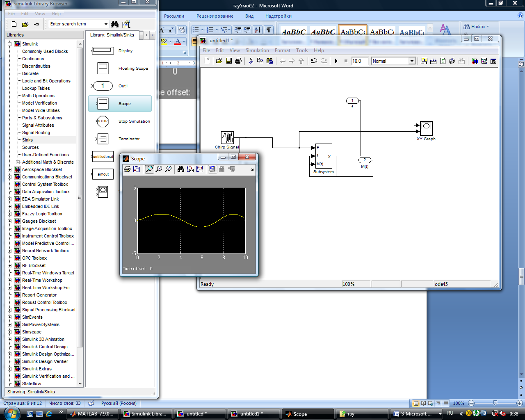The height and width of the screenshot is (420, 525).
Task: Select Sources in Simulink tree
Action: pos(30,147)
